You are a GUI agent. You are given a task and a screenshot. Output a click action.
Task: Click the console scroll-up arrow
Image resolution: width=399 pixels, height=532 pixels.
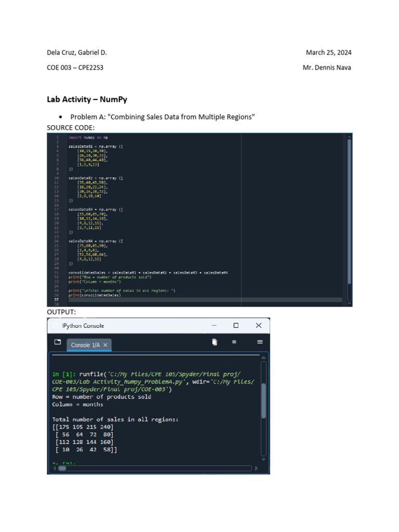[263, 358]
